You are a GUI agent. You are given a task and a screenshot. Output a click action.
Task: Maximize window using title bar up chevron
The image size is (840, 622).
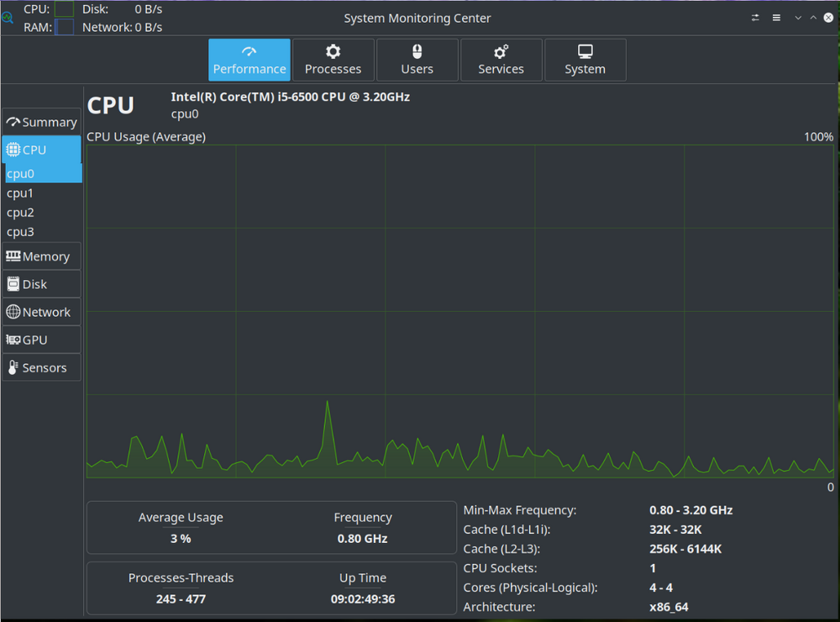(x=813, y=18)
